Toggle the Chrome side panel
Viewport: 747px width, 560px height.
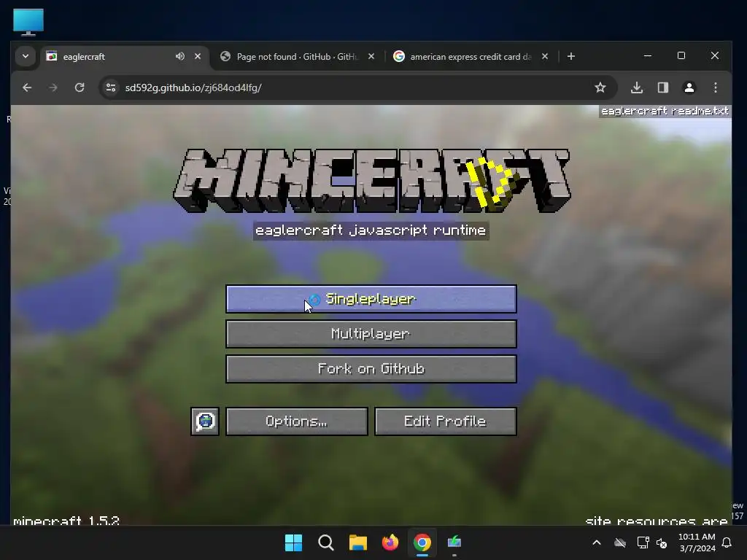[663, 87]
